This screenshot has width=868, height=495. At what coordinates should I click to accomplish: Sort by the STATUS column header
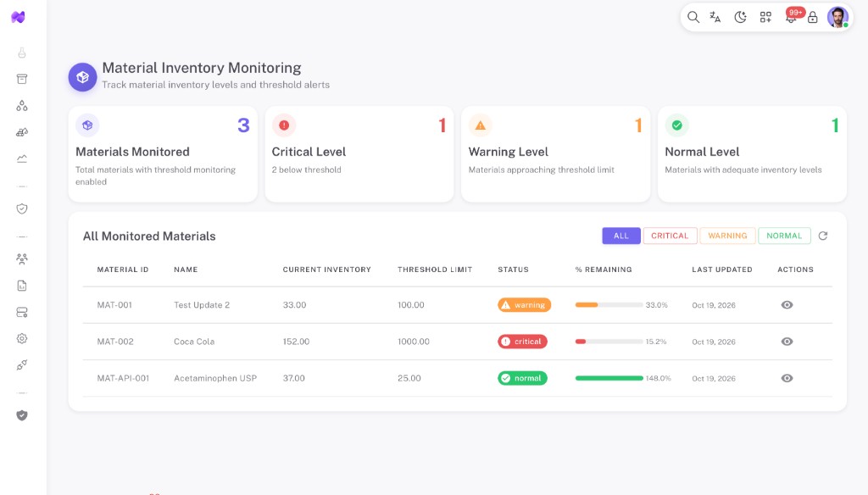(x=513, y=270)
